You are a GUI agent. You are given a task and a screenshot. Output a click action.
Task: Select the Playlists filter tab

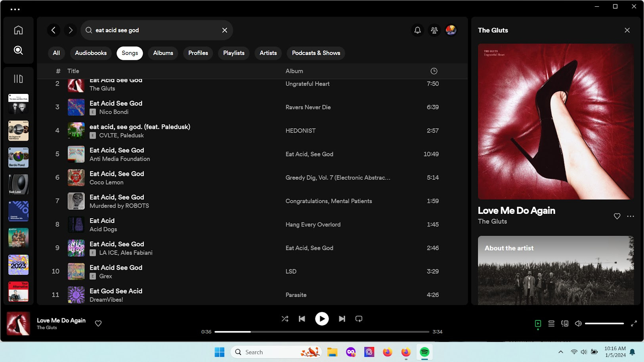pos(234,53)
